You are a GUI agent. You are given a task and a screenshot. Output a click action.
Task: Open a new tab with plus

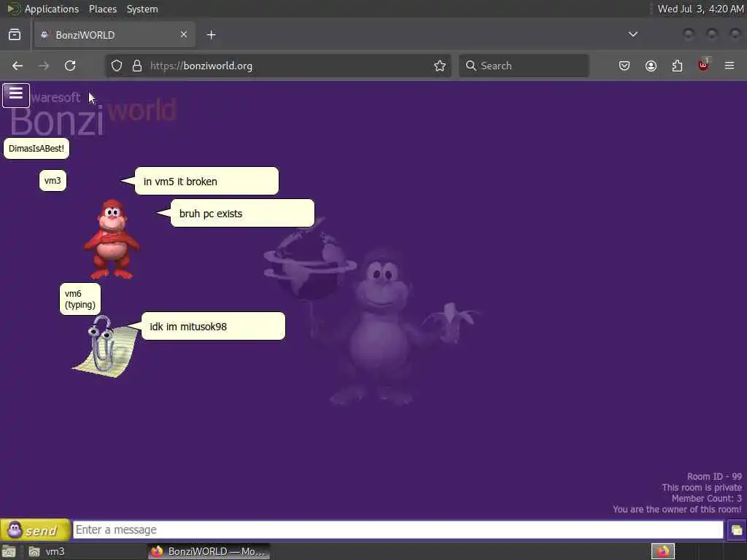tap(211, 35)
